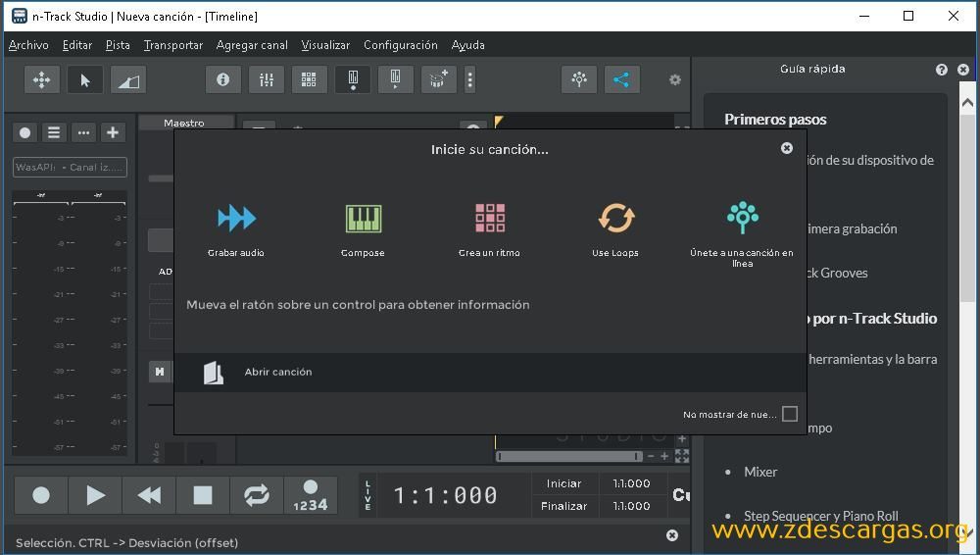Open the ellipsis options in track panel
Screen dimensions: 980x555
point(83,132)
